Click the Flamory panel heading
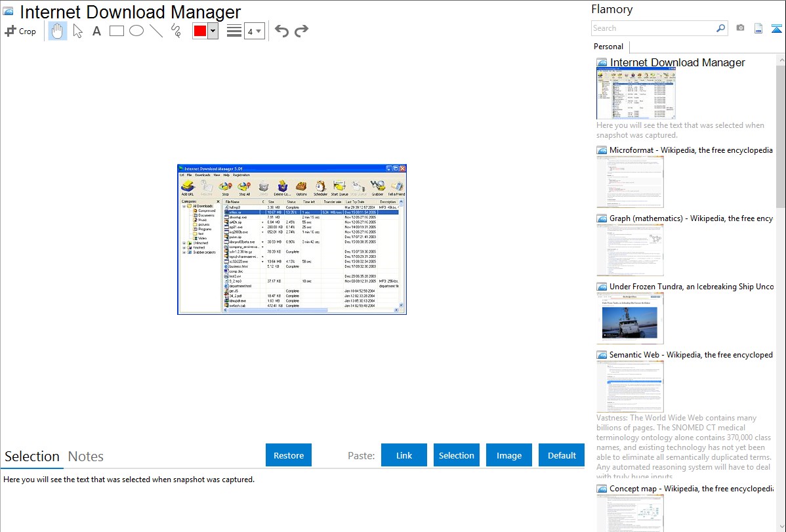Viewport: 786px width, 532px height. tap(611, 9)
